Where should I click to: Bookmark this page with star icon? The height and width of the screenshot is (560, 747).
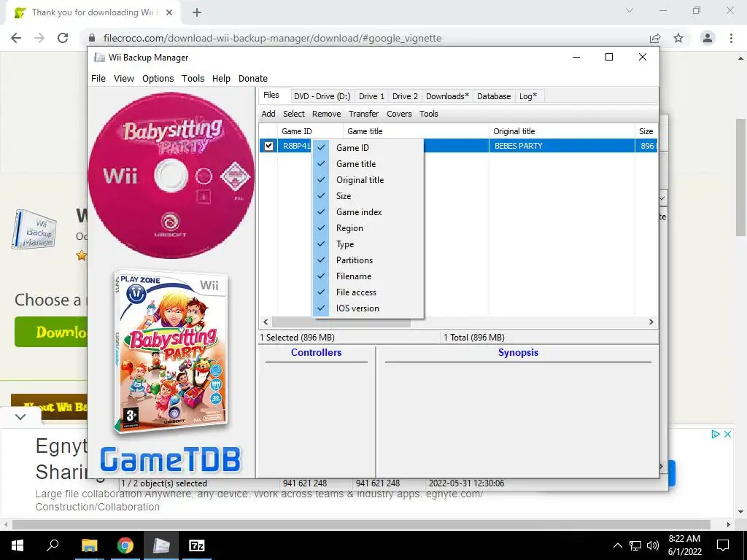678,38
